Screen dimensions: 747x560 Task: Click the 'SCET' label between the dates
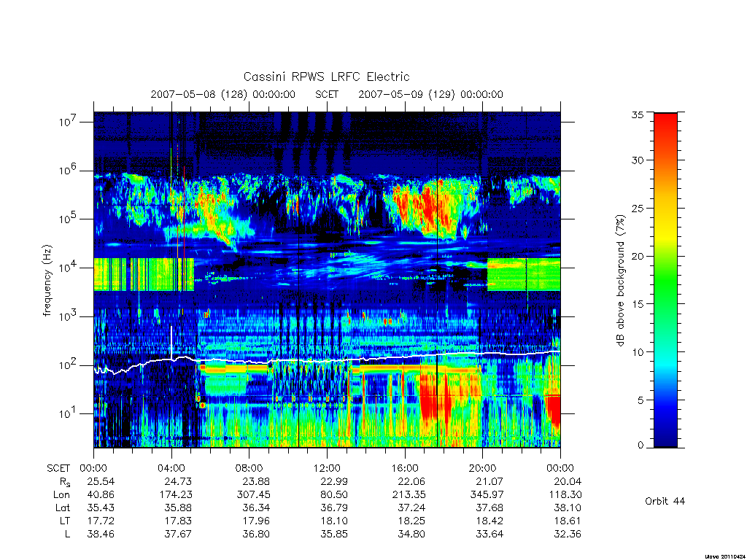point(327,94)
